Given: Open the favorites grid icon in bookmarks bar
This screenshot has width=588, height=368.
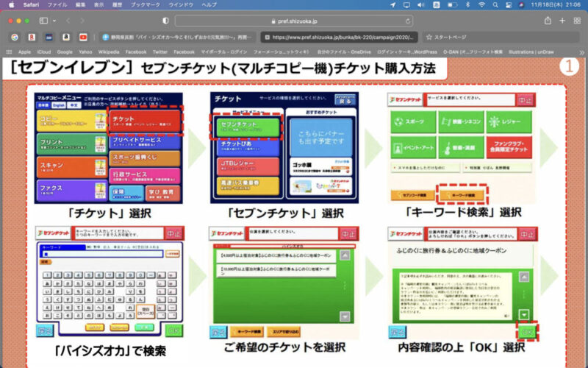Looking at the screenshot, I should [x=9, y=52].
